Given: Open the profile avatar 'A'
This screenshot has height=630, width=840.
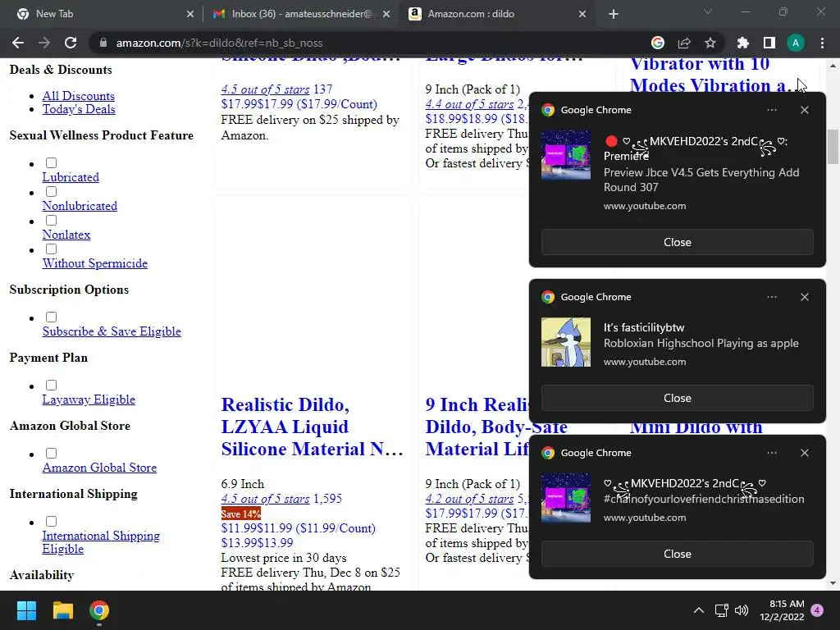Looking at the screenshot, I should point(796,43).
